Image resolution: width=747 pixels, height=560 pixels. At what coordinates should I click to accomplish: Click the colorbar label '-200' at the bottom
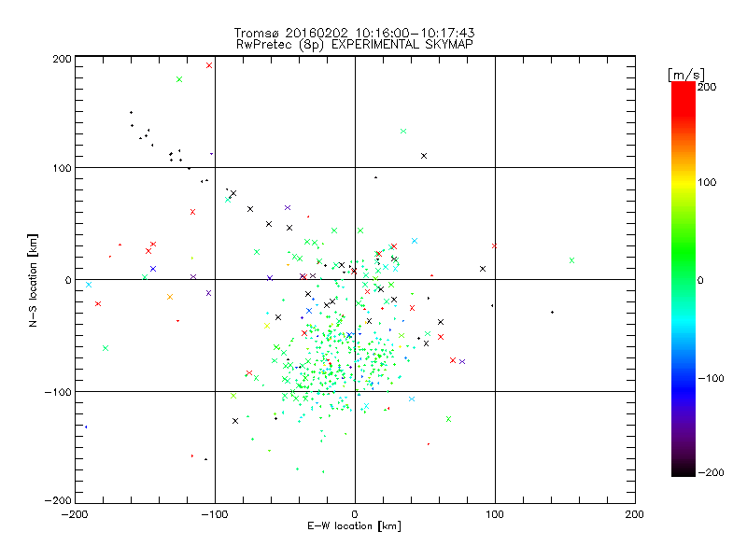click(711, 472)
